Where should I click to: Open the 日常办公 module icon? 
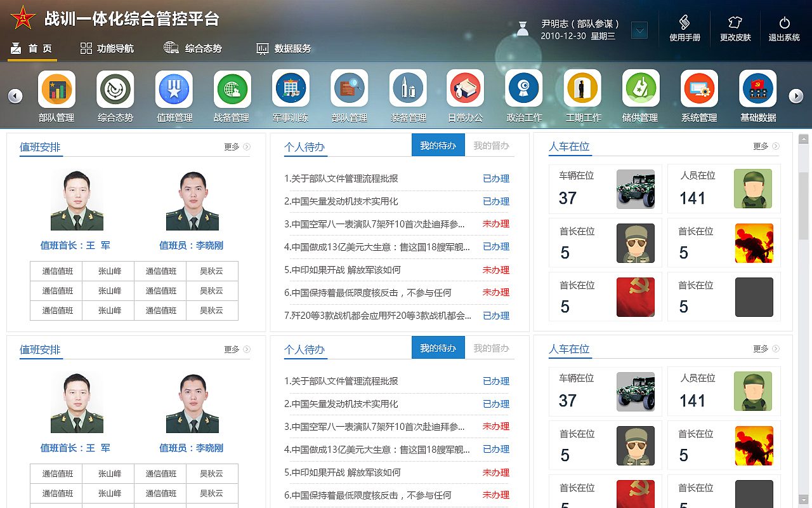tap(466, 89)
